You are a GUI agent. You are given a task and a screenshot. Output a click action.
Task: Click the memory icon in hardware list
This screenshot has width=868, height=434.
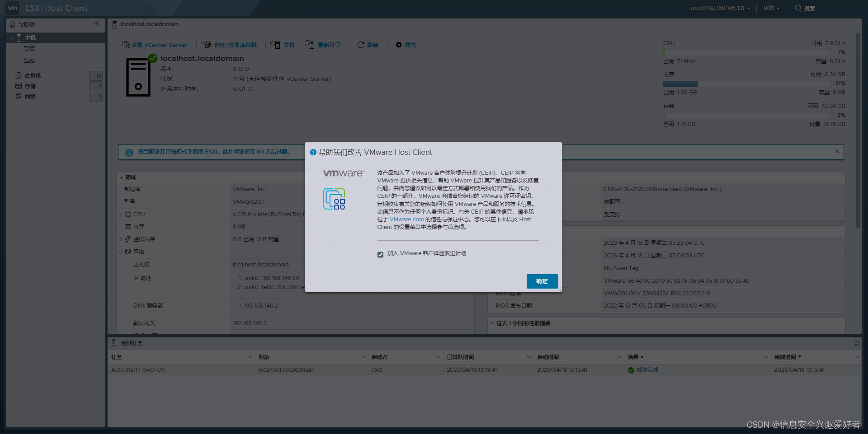click(128, 227)
